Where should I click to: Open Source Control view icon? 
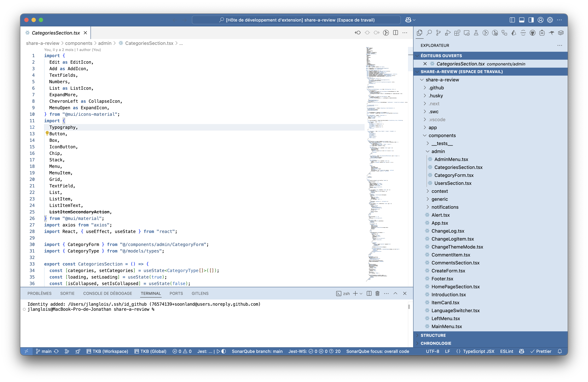pos(438,33)
